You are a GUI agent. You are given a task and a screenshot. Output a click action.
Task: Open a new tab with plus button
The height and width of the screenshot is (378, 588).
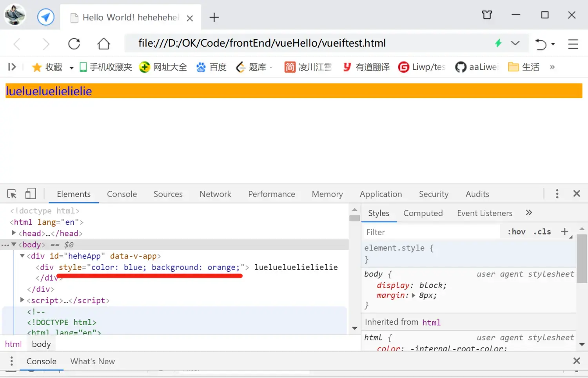214,17
